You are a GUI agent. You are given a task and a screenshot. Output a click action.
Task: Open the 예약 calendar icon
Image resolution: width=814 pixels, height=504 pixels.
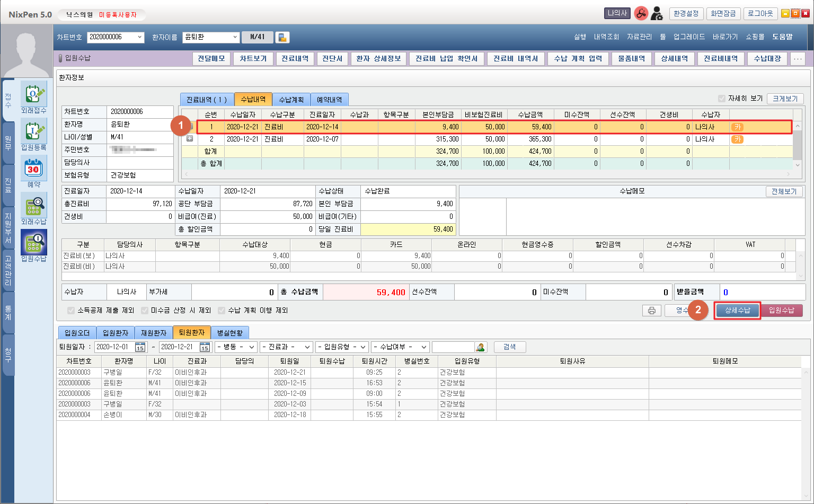(33, 170)
